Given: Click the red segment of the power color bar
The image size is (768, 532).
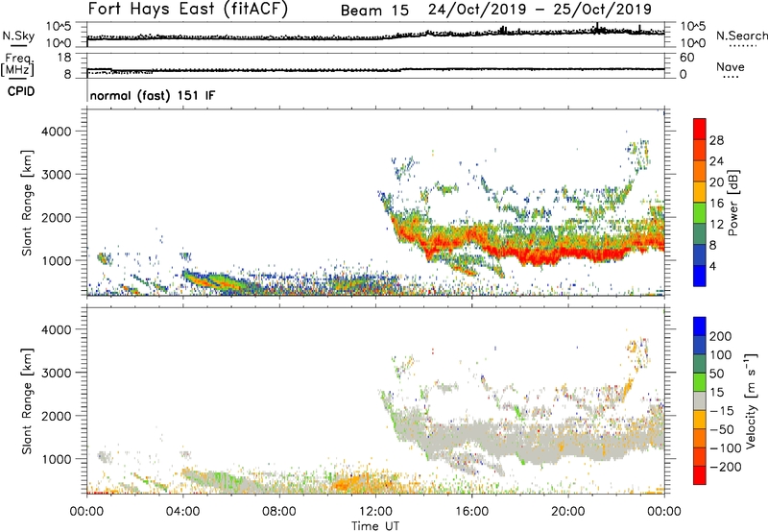Looking at the screenshot, I should coord(700,130).
